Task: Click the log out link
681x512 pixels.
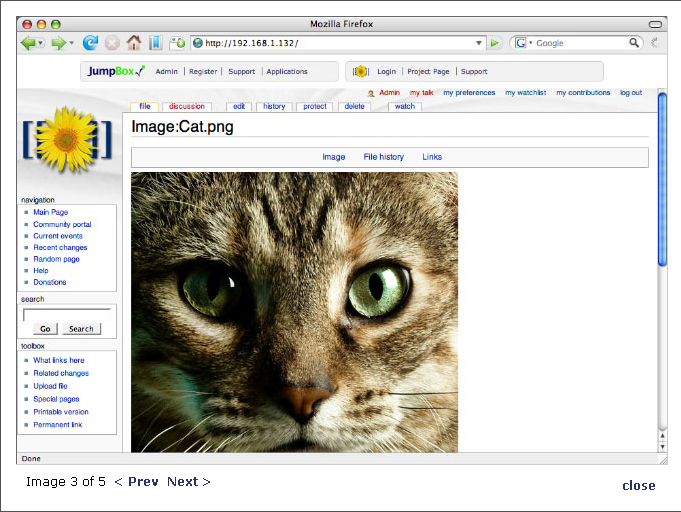Action: tap(631, 92)
